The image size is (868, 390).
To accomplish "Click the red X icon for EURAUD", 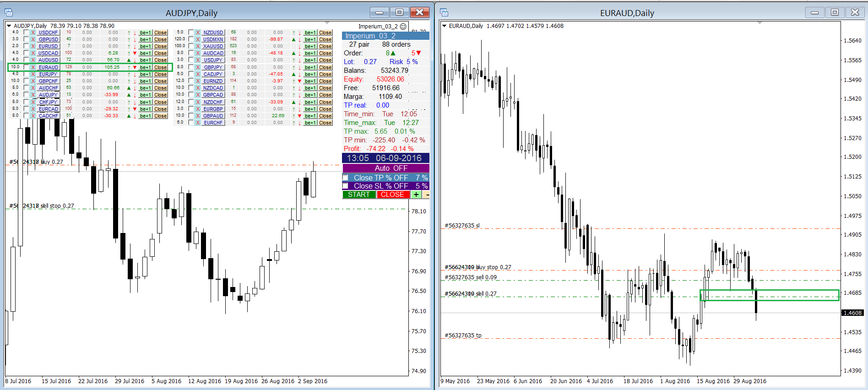I will [x=33, y=67].
